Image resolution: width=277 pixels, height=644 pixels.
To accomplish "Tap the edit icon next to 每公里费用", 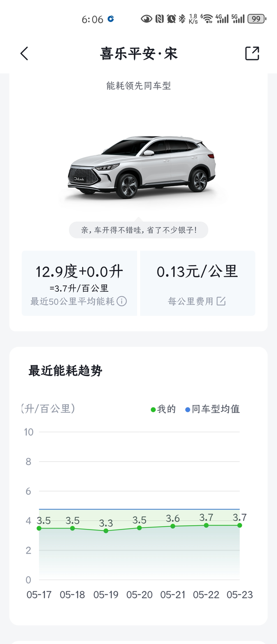I will (221, 301).
